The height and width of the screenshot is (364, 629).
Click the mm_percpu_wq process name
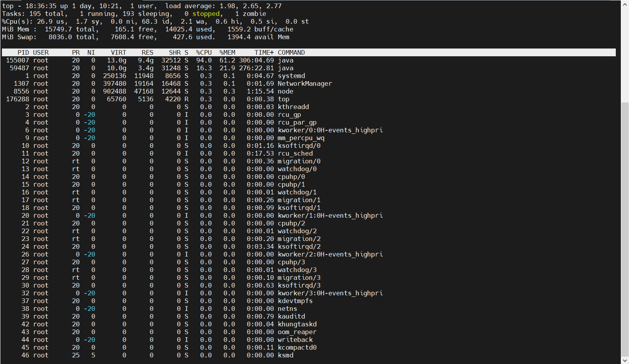pyautogui.click(x=301, y=138)
